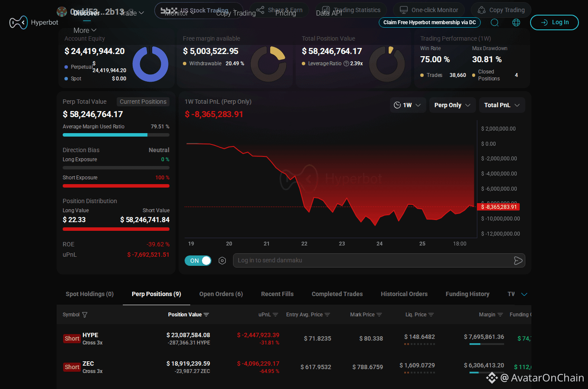Sort by the Position Value column icon
The height and width of the screenshot is (389, 588).
(206, 315)
